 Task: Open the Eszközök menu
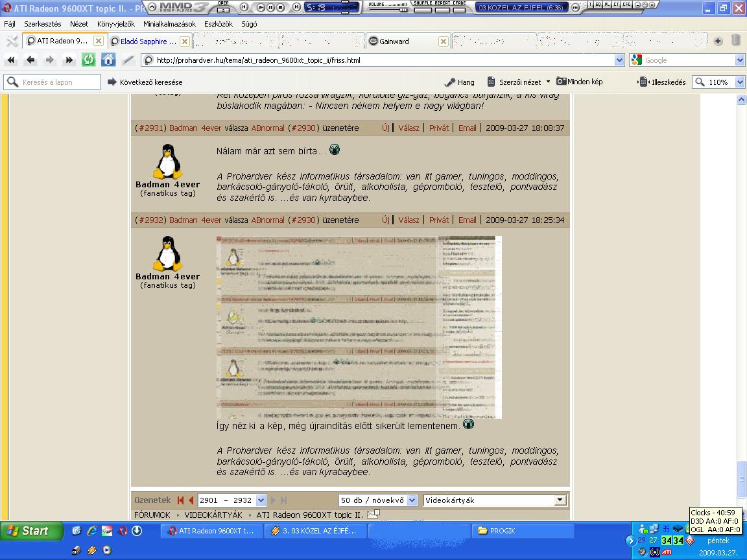click(x=218, y=23)
